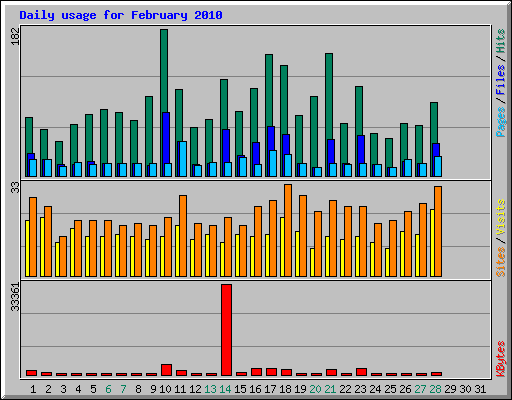This screenshot has height=400, width=512.
Task: Click the chart title 'Daily usage for February 2010'
Action: point(121,15)
